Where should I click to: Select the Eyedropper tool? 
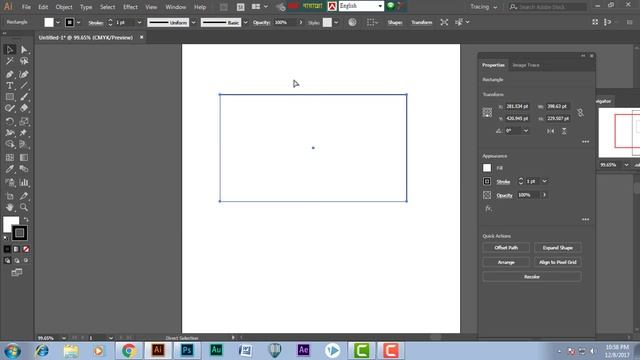point(10,169)
